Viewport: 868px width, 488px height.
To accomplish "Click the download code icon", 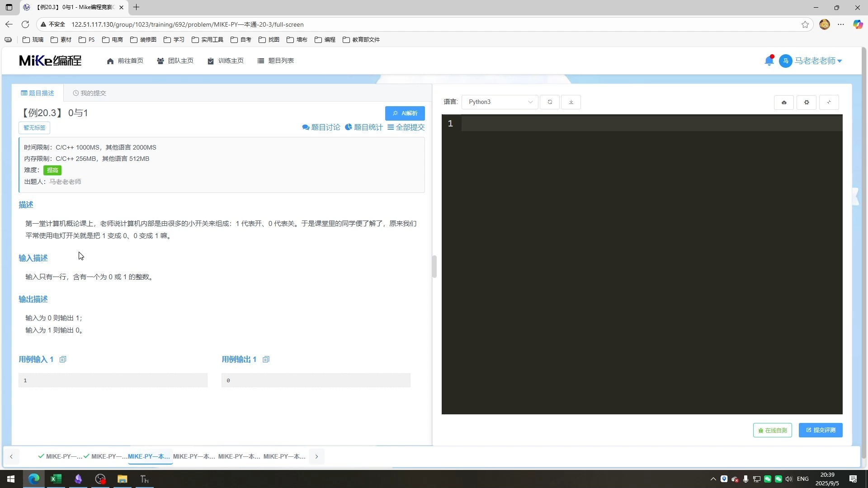I will (x=571, y=102).
